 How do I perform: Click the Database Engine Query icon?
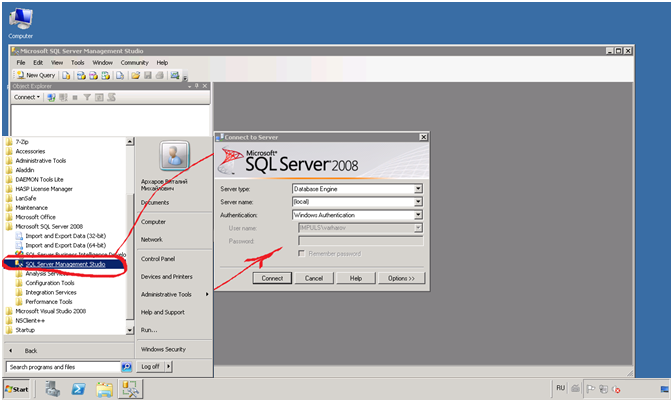pos(66,75)
